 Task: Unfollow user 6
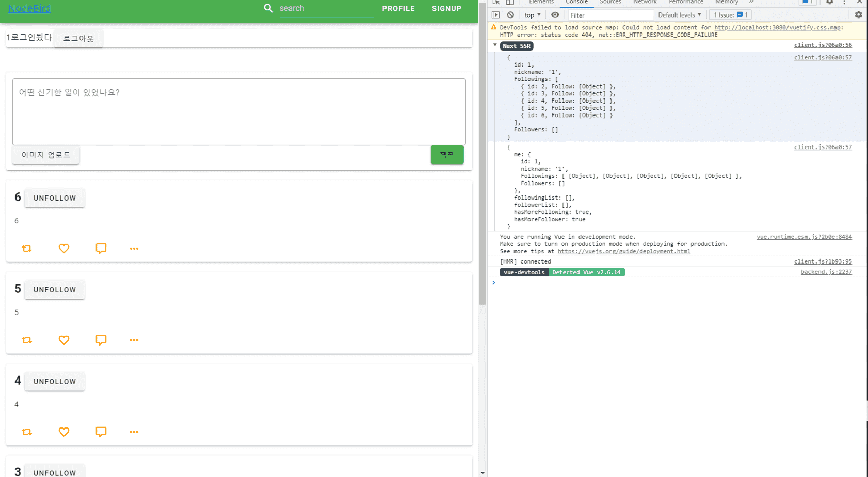55,198
